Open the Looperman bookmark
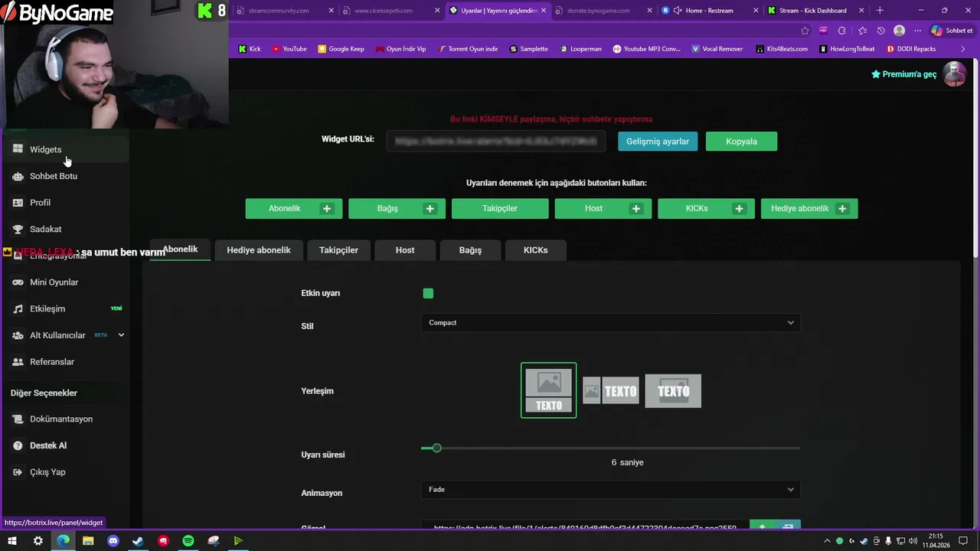Image resolution: width=980 pixels, height=551 pixels. pyautogui.click(x=581, y=49)
